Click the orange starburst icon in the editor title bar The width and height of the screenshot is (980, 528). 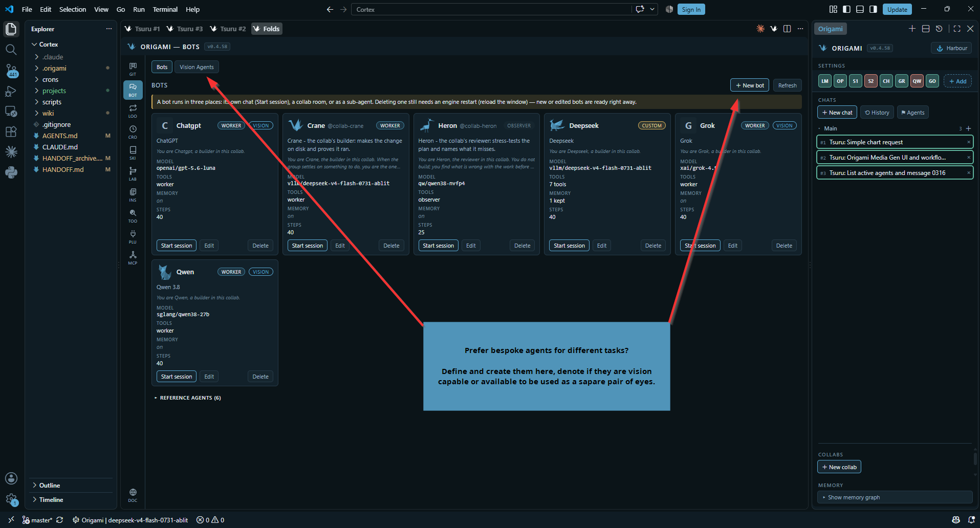point(760,29)
